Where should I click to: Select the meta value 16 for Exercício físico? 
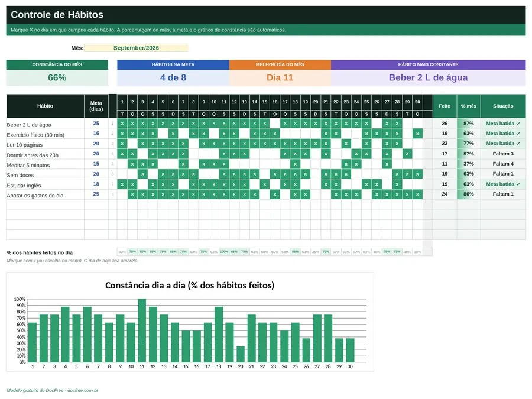(x=96, y=134)
